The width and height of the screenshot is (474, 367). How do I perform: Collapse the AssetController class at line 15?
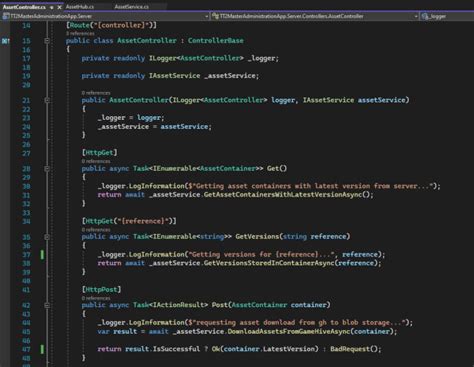[x=47, y=41]
